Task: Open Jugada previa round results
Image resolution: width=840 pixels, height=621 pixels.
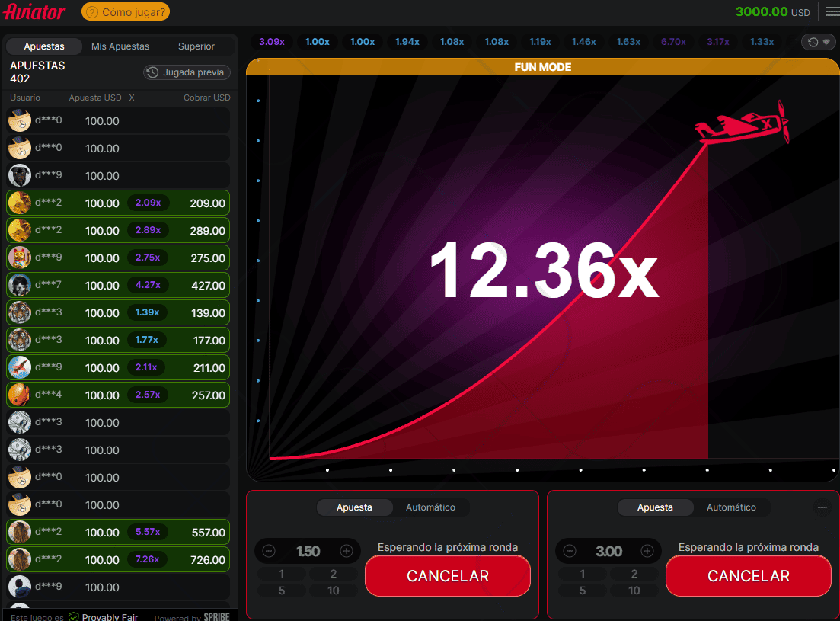Action: coord(187,72)
